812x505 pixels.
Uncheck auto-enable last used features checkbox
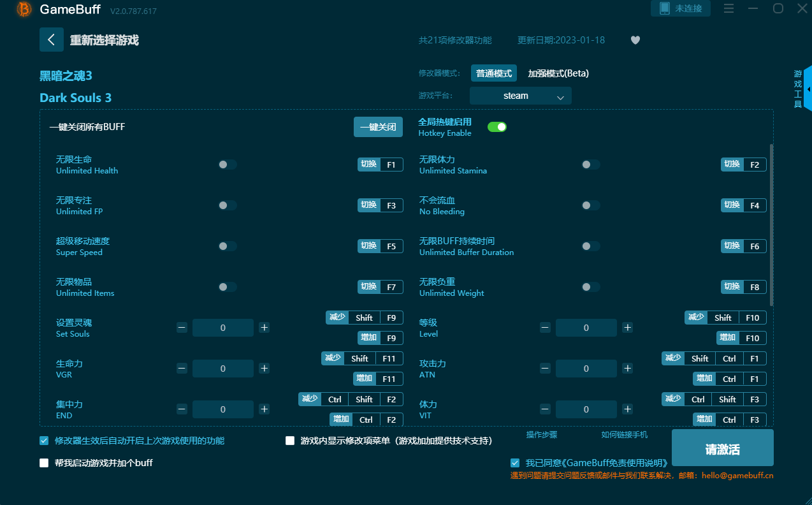coord(44,441)
